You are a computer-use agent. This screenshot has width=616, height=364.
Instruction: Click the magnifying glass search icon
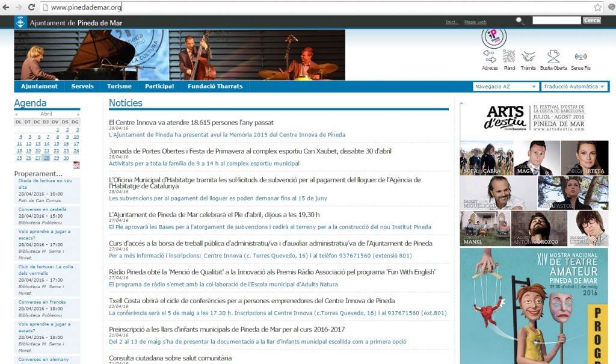[519, 20]
